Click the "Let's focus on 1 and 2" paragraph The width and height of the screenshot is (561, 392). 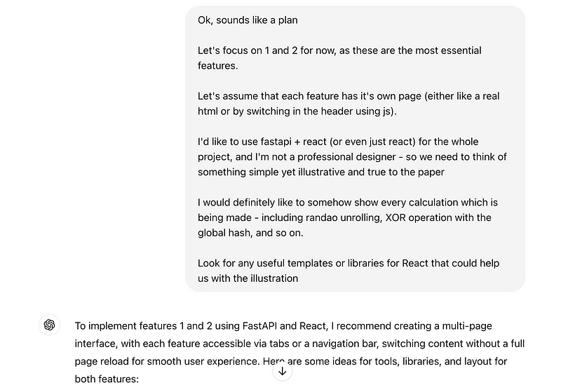[x=339, y=58]
